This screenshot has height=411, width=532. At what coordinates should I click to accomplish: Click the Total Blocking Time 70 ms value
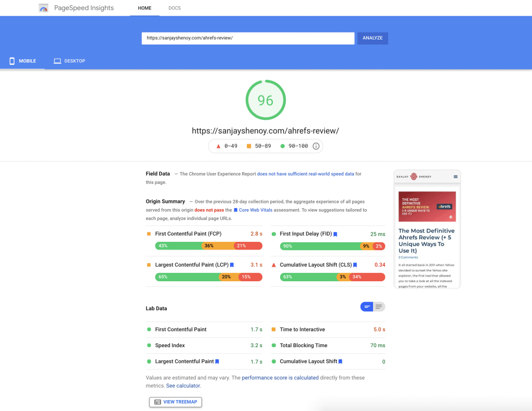tap(378, 345)
